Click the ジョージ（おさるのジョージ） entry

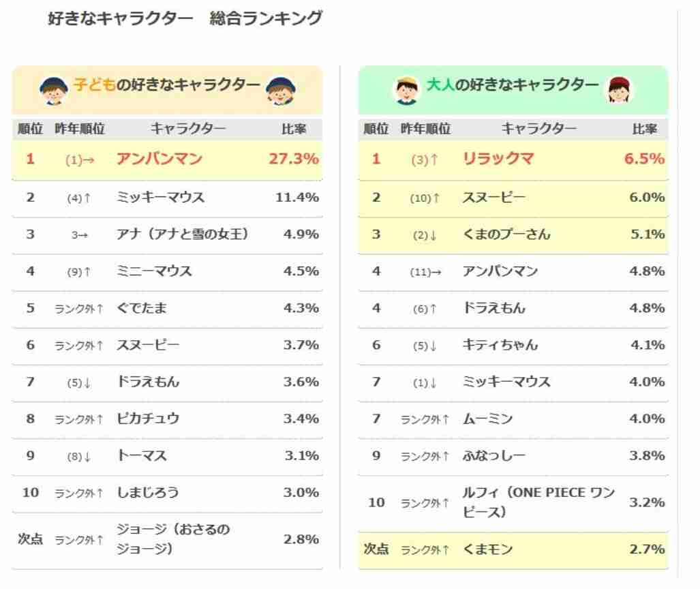[x=173, y=539]
